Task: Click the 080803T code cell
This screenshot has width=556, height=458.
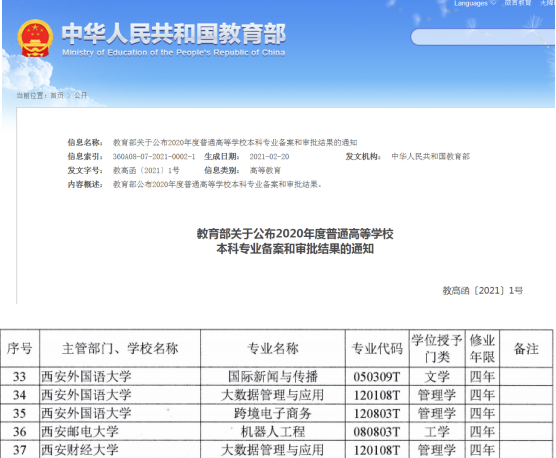Action: 377,432
